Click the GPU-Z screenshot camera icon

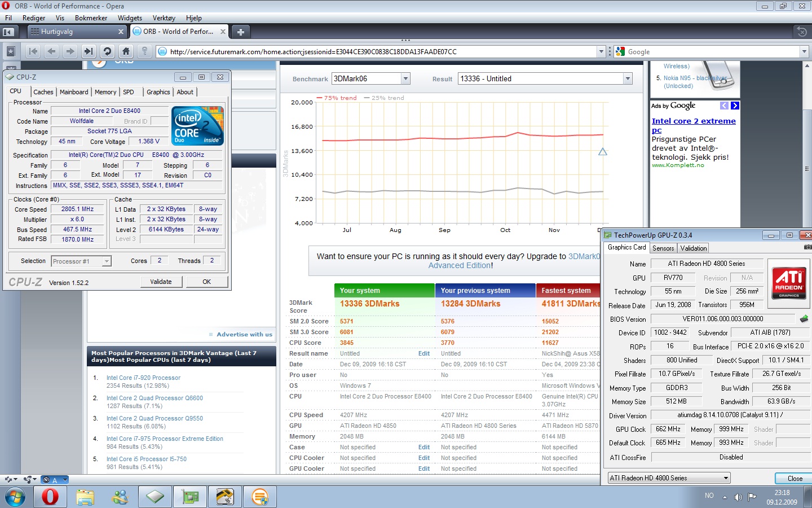pos(807,248)
